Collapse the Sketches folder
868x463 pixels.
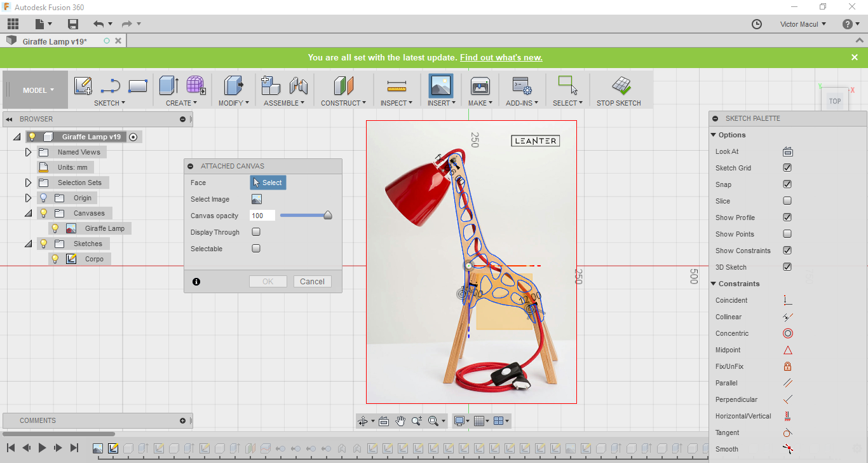pos(28,244)
